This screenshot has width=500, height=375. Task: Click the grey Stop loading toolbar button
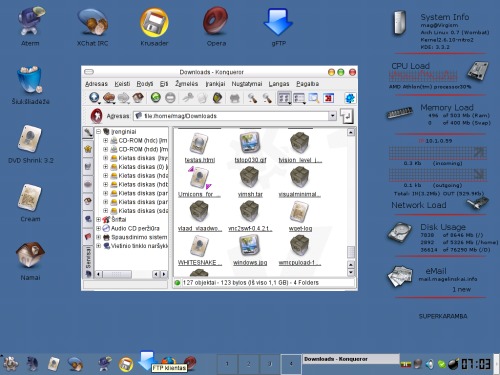(x=170, y=98)
